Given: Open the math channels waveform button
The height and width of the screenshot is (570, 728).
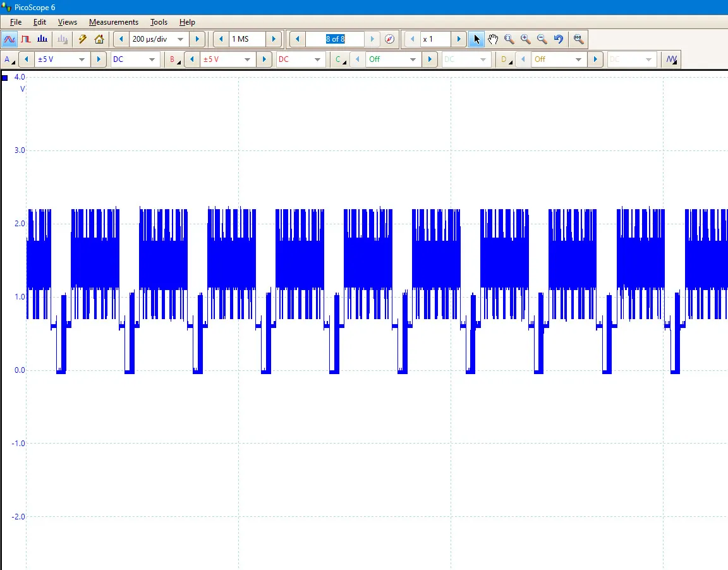Looking at the screenshot, I should click(x=671, y=59).
